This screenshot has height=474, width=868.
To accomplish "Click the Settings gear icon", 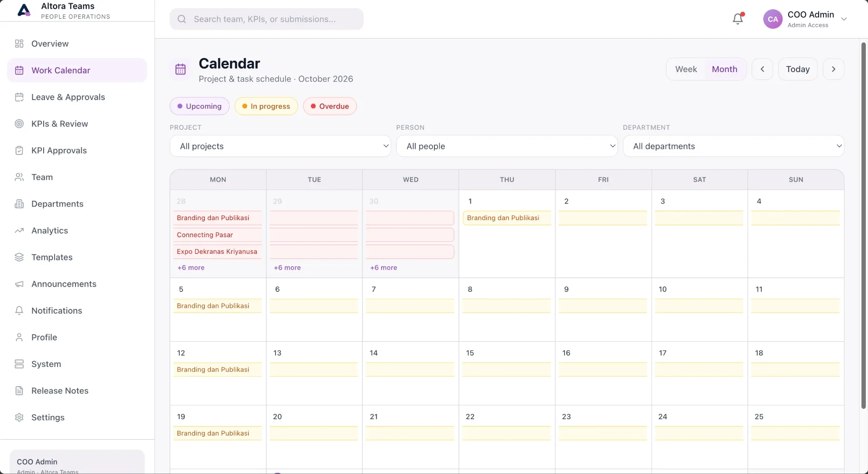I will coord(19,417).
